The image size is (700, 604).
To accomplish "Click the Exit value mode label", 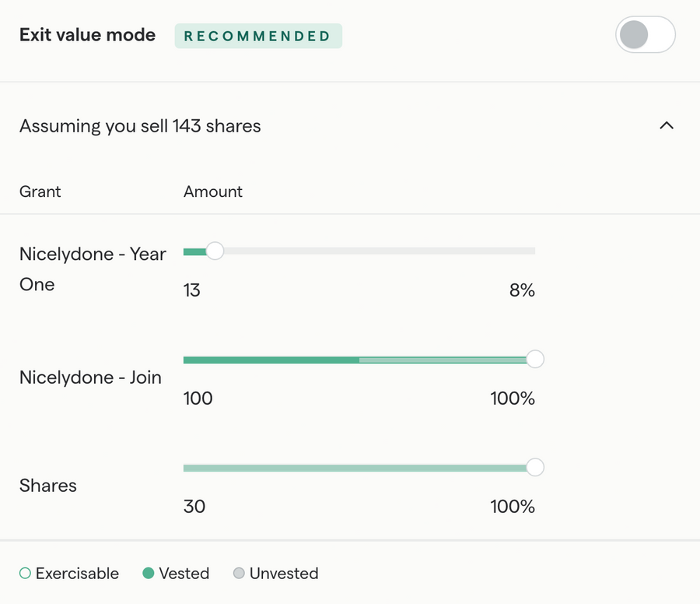I will coord(87,35).
